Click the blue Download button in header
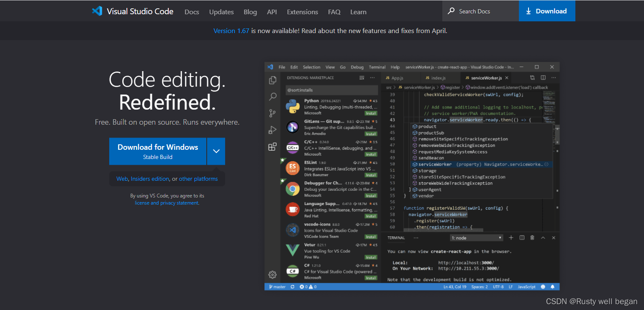 547,11
